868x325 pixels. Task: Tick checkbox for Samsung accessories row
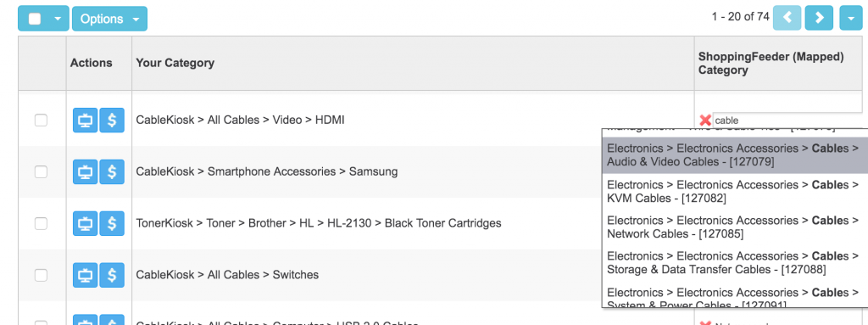[x=41, y=172]
